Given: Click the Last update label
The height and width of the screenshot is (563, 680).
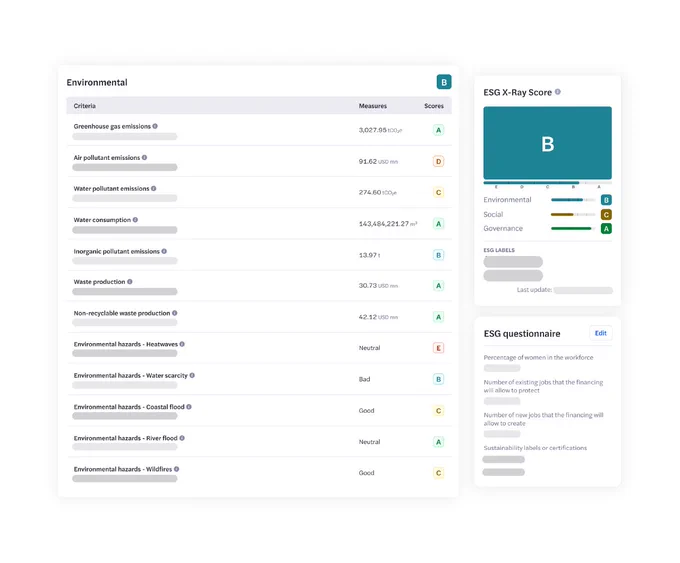Looking at the screenshot, I should coord(534,290).
